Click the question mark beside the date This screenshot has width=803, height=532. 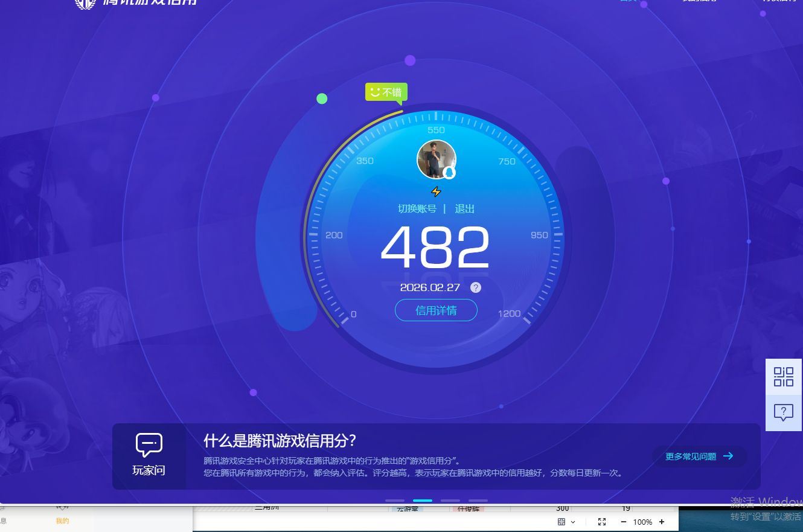[476, 287]
